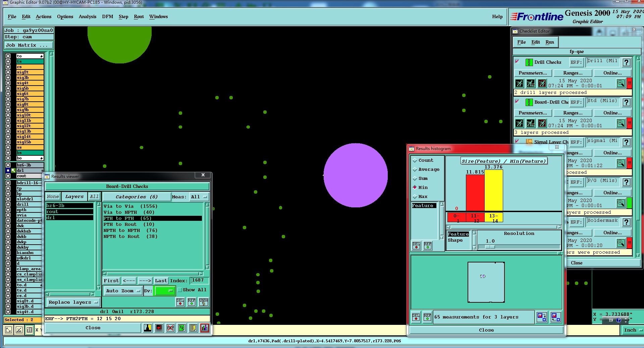644x348 pixels.
Task: Adjust the Resolution slider handle
Action: coord(490,247)
